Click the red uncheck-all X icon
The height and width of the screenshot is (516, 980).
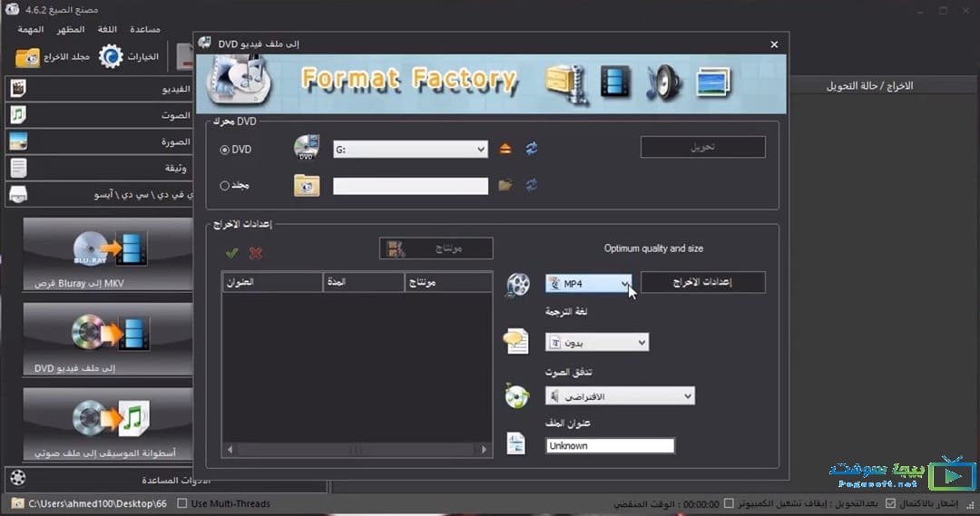click(256, 253)
